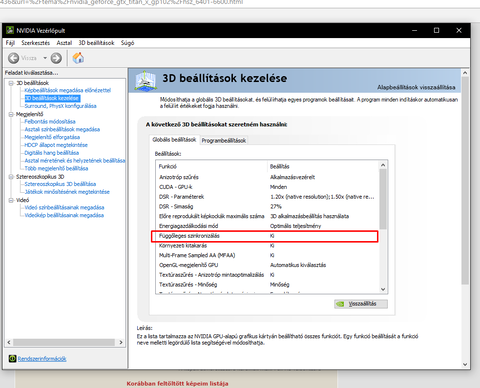Open Asztali színbeállítások megadása
Screen dimensions: 480x388
[62, 129]
